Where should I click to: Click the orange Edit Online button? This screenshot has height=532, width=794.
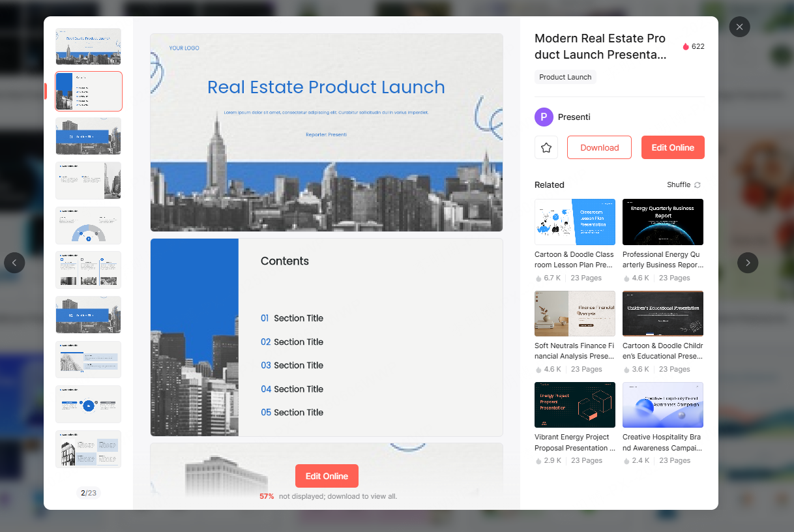click(673, 147)
